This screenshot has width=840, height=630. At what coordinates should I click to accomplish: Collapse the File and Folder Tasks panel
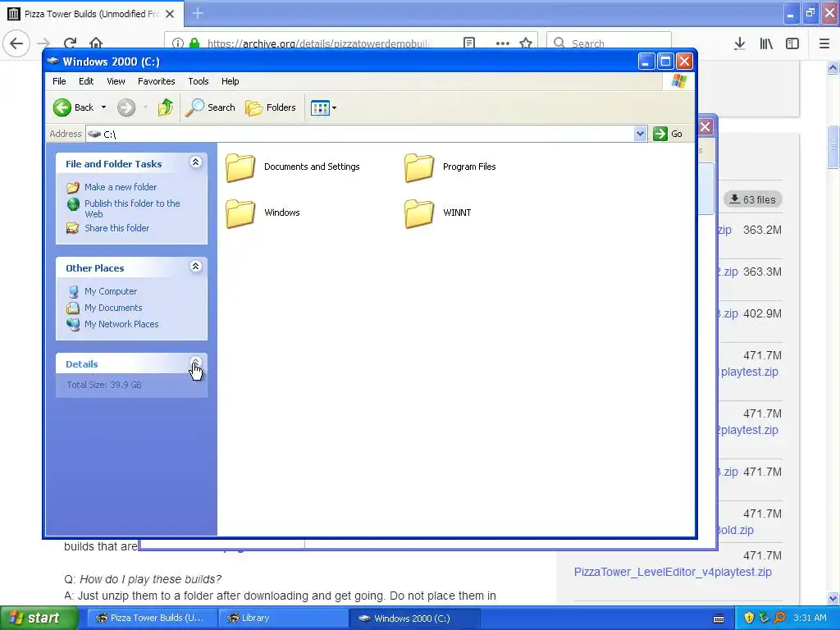click(x=195, y=162)
